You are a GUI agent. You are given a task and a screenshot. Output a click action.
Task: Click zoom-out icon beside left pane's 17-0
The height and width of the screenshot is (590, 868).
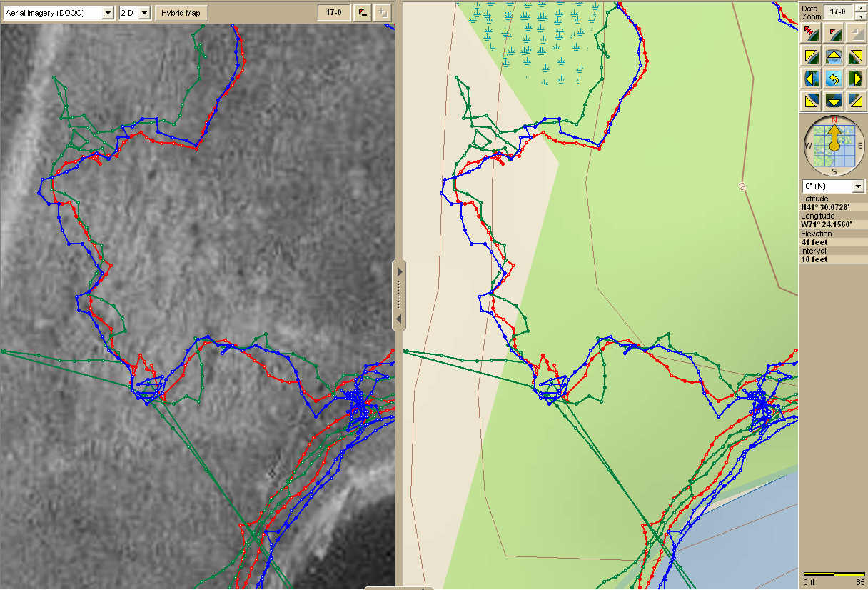click(363, 12)
